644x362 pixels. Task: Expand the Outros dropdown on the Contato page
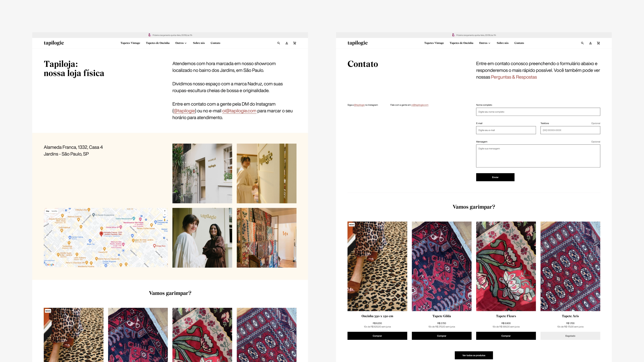[485, 43]
